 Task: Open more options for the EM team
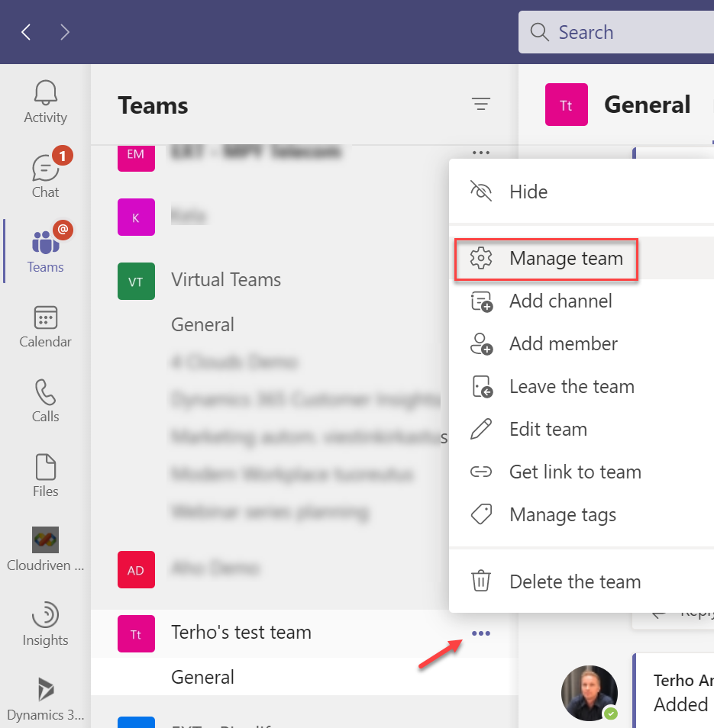pyautogui.click(x=481, y=153)
